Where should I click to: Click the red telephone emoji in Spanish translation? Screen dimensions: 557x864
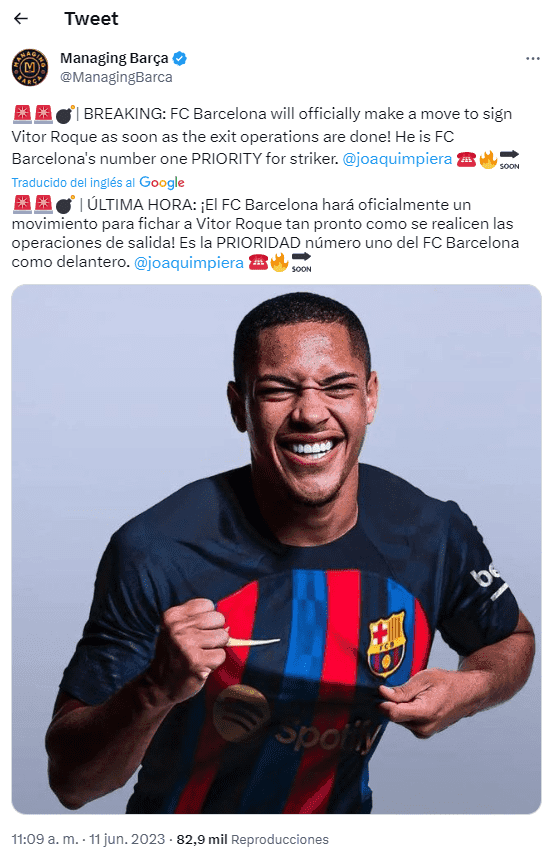pos(258,262)
